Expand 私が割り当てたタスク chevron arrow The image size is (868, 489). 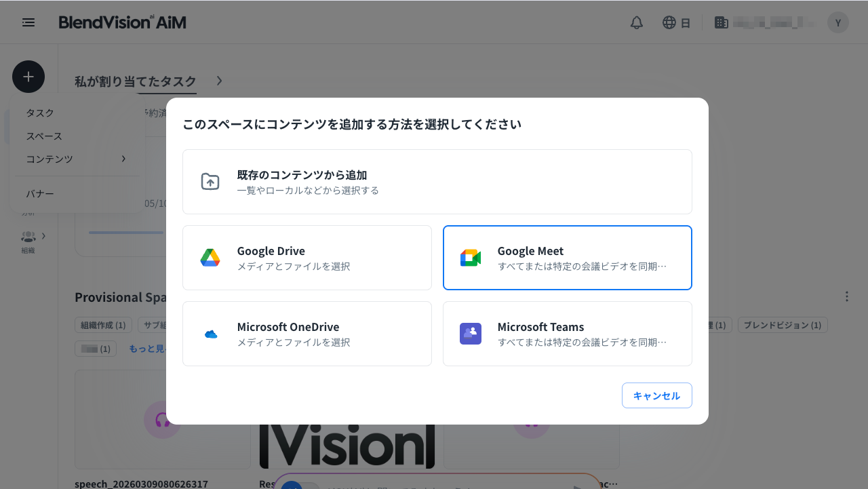point(219,81)
